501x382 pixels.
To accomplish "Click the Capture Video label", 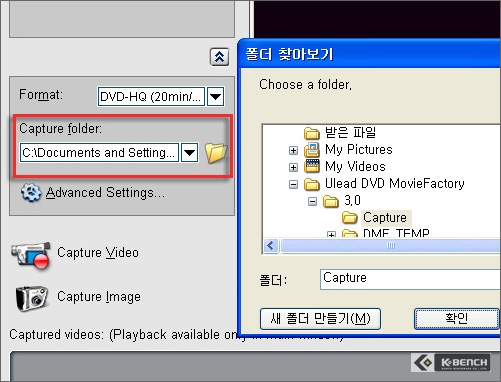I will click(98, 252).
